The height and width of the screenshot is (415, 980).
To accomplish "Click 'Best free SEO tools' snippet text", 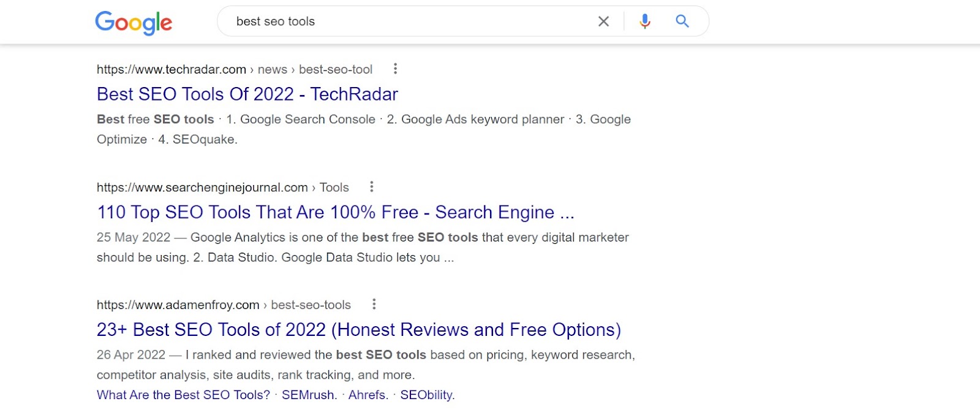I will tap(156, 120).
